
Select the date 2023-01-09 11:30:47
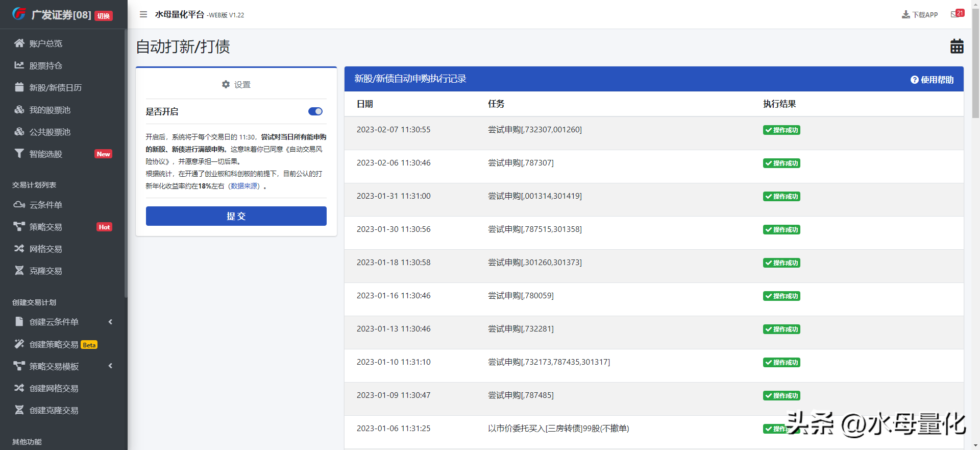coord(394,395)
